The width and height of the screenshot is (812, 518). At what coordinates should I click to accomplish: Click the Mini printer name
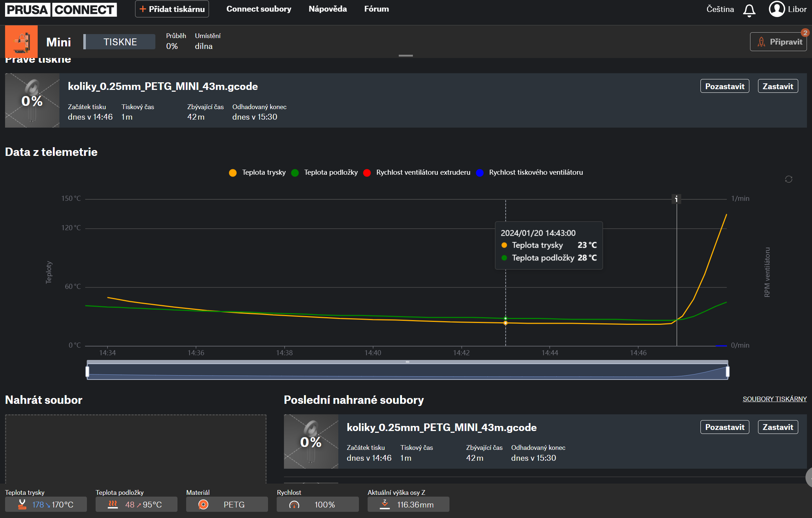click(59, 42)
